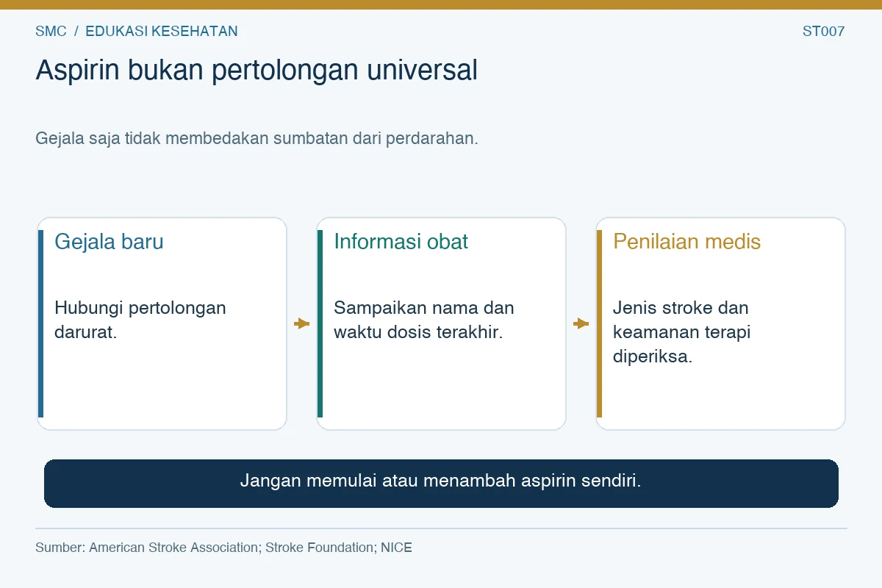Click the text 'Hubungi pertolongan darurat.'
The height and width of the screenshot is (588, 882).
[140, 320]
